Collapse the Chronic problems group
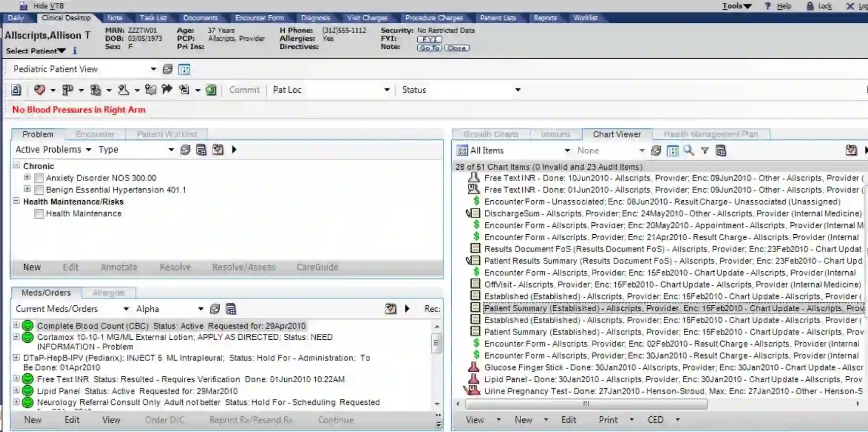868x432 pixels. [x=16, y=165]
